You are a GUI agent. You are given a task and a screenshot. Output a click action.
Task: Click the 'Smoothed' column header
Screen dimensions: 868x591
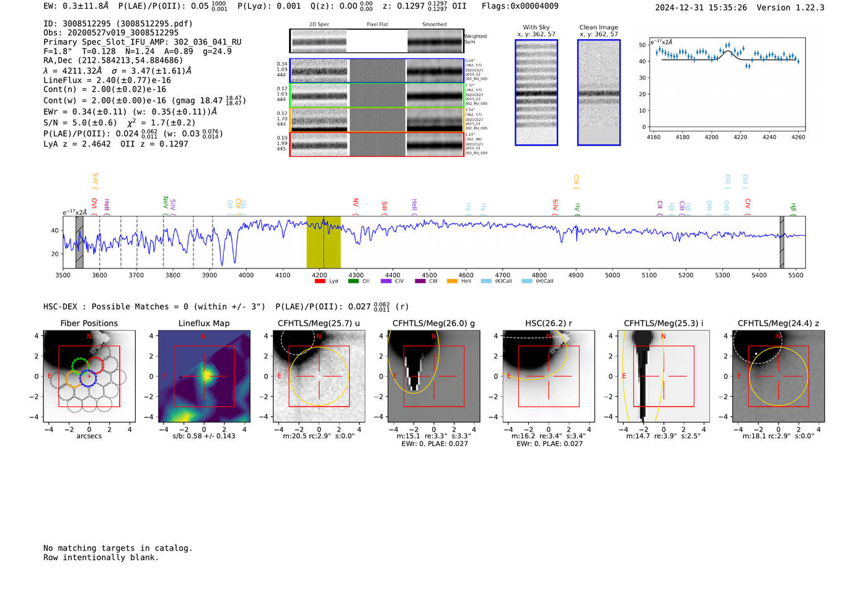[x=435, y=24]
